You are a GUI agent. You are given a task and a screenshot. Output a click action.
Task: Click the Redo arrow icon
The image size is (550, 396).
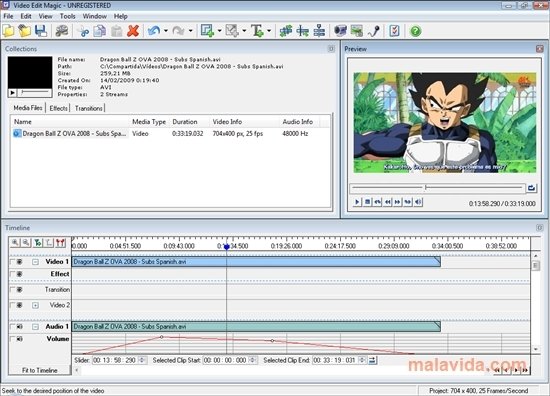(179, 31)
